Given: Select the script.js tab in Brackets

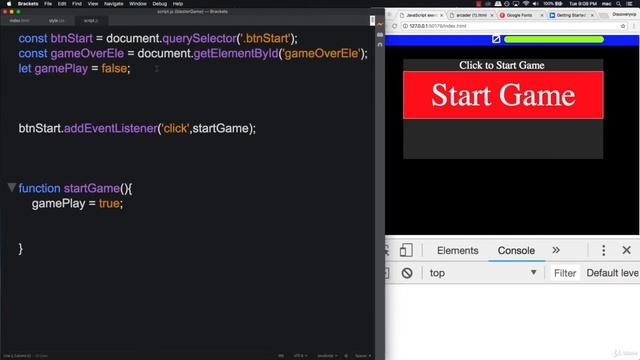Looking at the screenshot, I should click(91, 20).
